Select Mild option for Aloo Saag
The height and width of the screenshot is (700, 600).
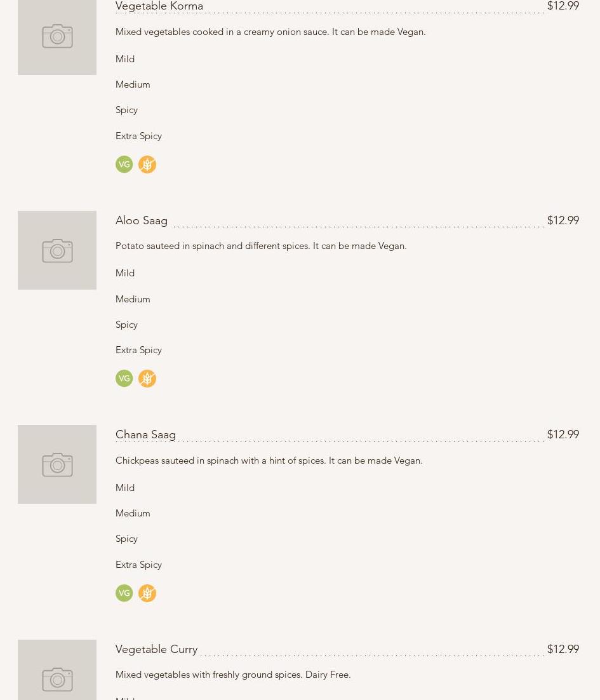[x=125, y=273]
